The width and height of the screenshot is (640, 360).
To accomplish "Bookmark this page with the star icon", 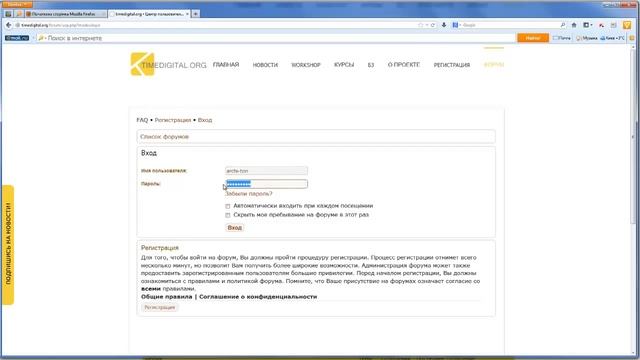I will click(420, 25).
